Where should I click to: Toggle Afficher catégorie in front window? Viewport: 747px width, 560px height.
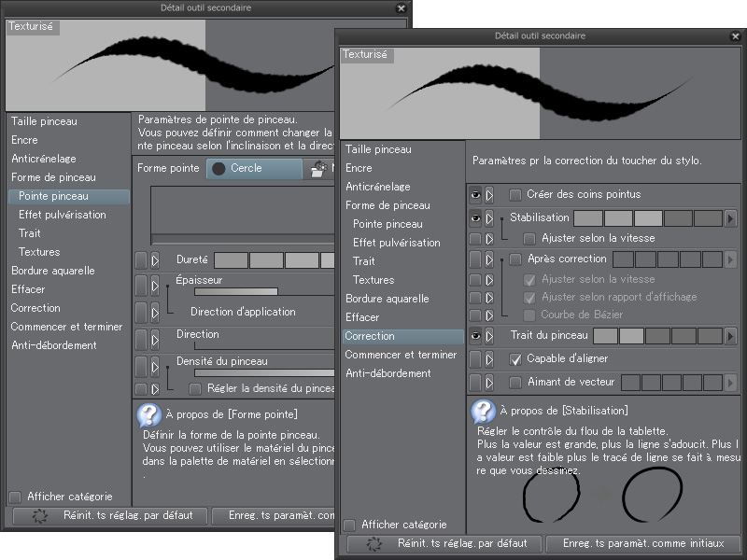(x=349, y=525)
